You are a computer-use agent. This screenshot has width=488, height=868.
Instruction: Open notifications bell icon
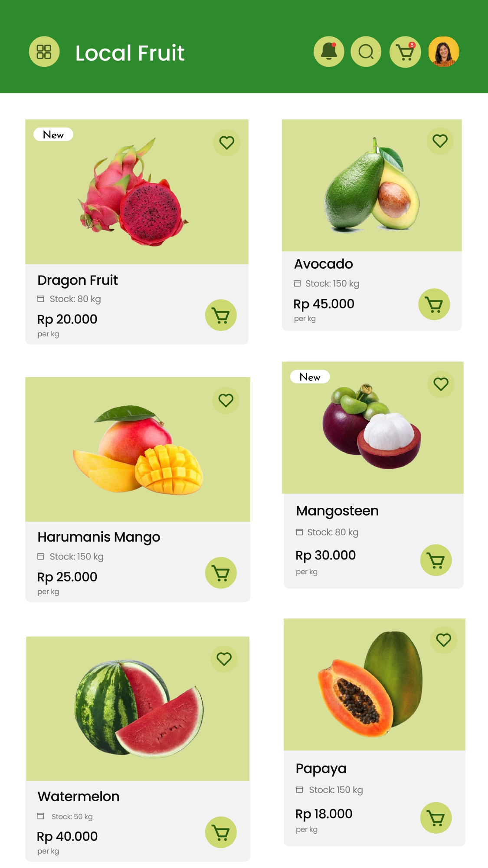pyautogui.click(x=329, y=52)
